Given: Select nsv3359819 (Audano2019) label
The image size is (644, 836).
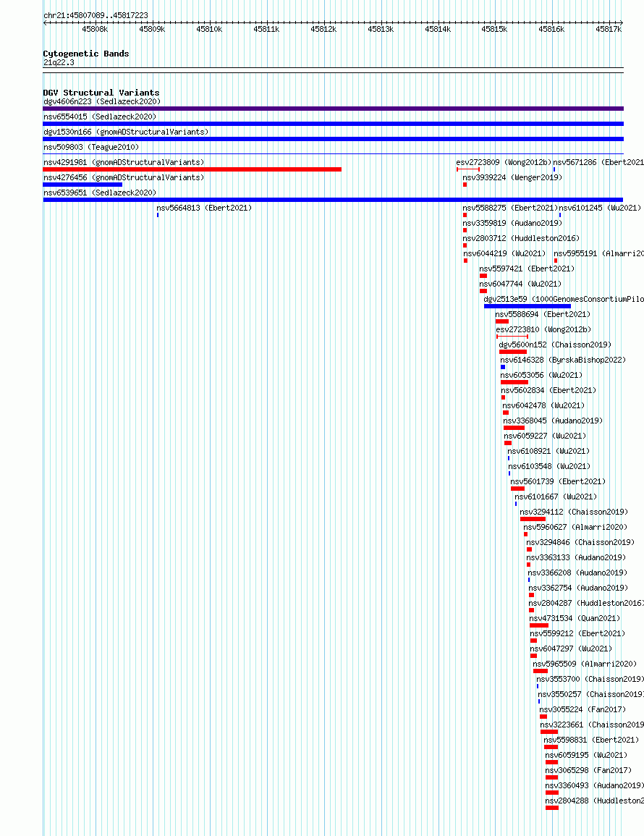Looking at the screenshot, I should click(x=512, y=223).
